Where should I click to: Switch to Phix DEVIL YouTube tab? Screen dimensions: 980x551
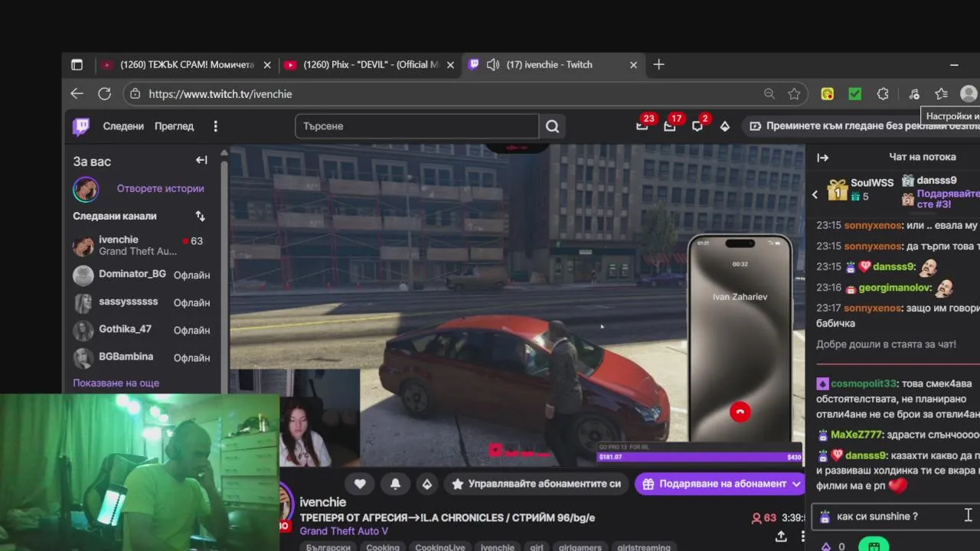coord(370,65)
